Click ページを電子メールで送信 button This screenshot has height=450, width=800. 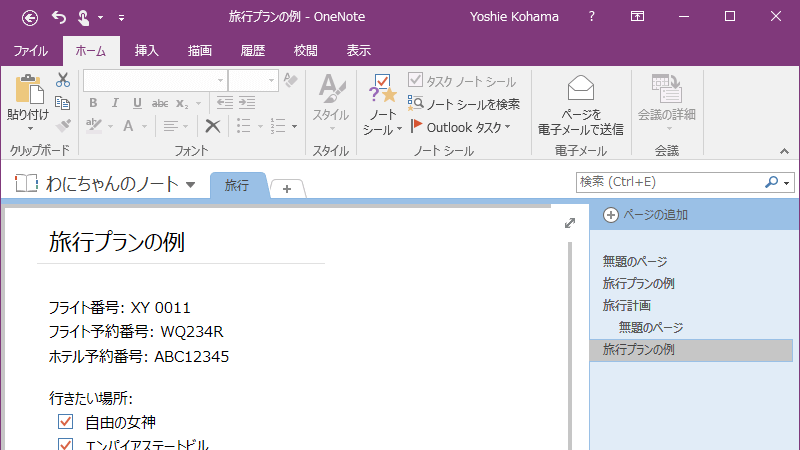tap(581, 106)
